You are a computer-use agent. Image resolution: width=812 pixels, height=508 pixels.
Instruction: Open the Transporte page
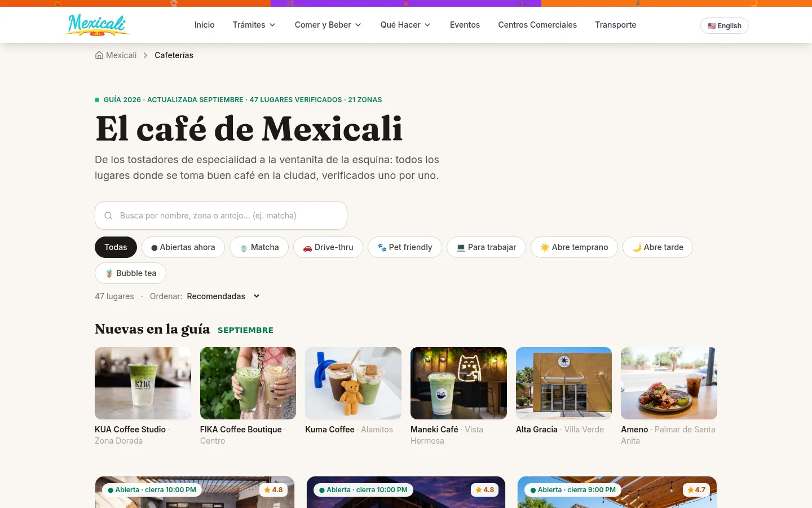[615, 25]
